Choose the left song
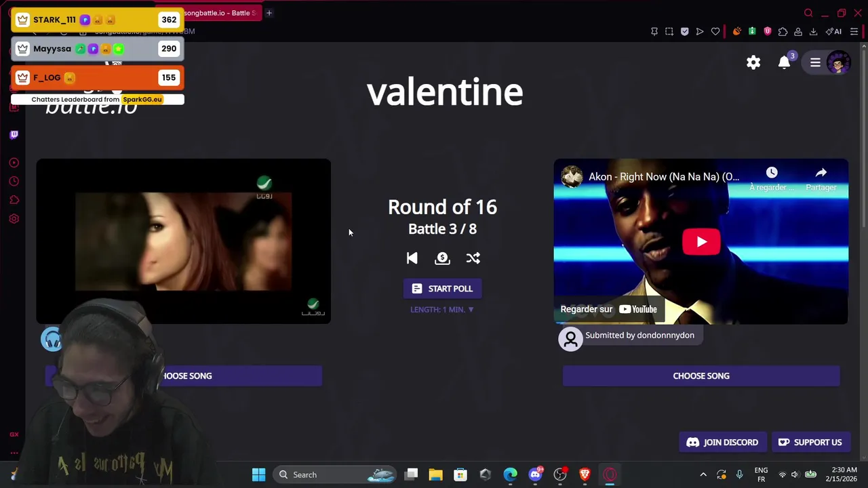 tap(183, 375)
